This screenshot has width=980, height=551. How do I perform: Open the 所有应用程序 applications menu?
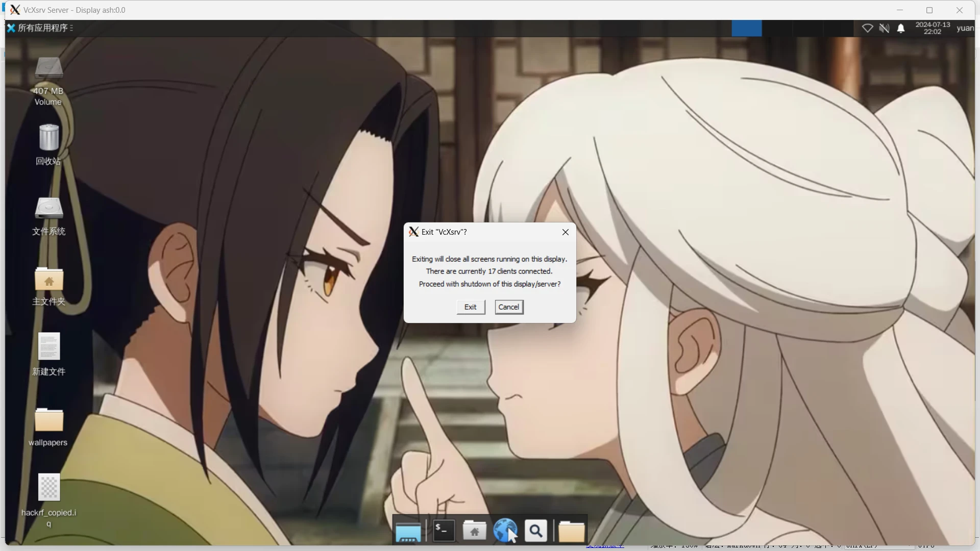click(x=39, y=28)
